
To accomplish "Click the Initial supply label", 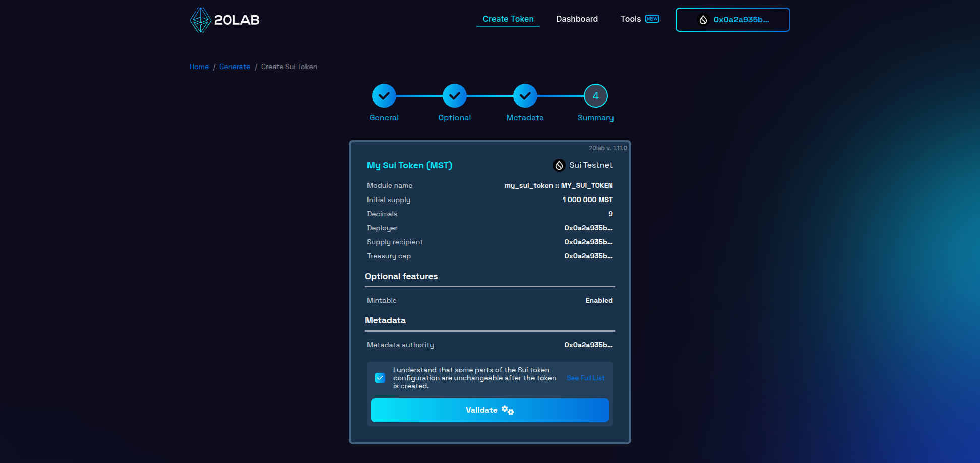I will (x=389, y=200).
